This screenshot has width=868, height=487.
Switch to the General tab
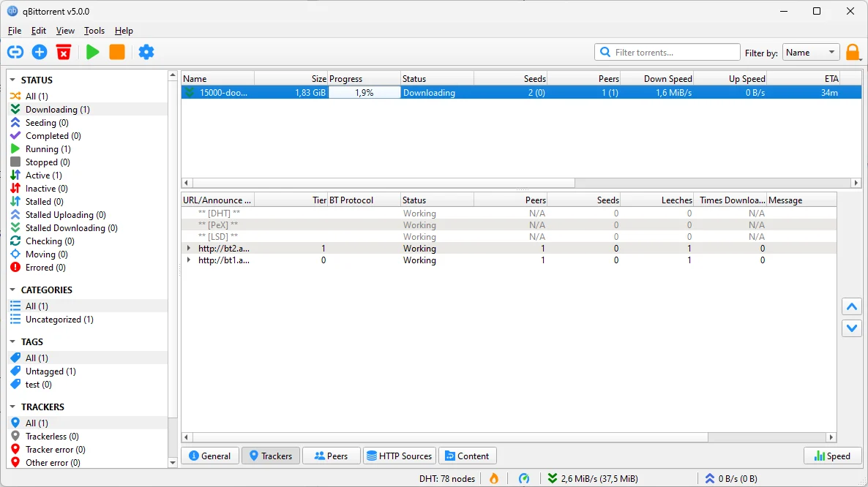pos(210,456)
